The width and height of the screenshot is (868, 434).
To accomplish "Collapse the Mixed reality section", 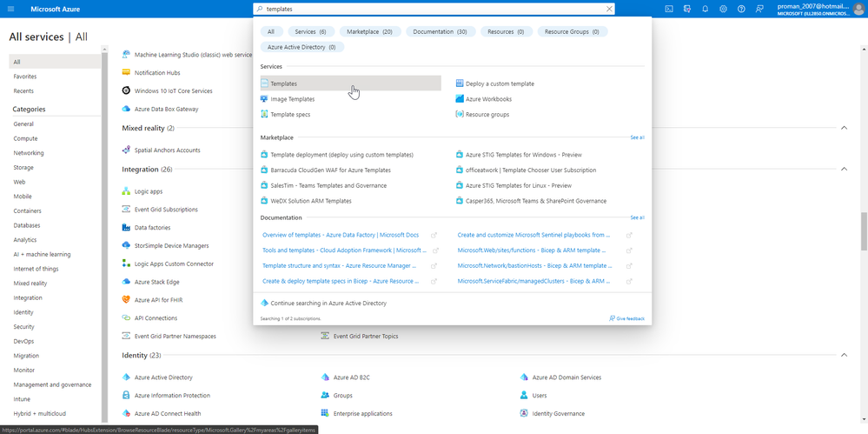I will tap(844, 128).
